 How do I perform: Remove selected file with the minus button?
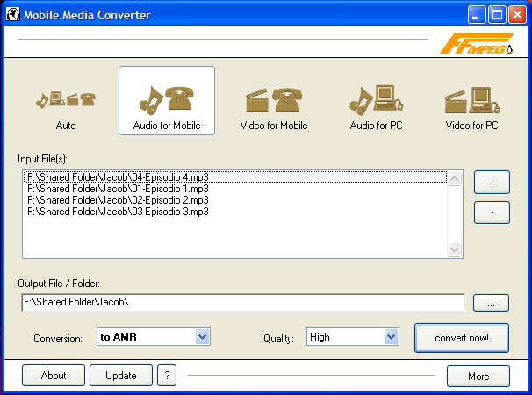[492, 212]
